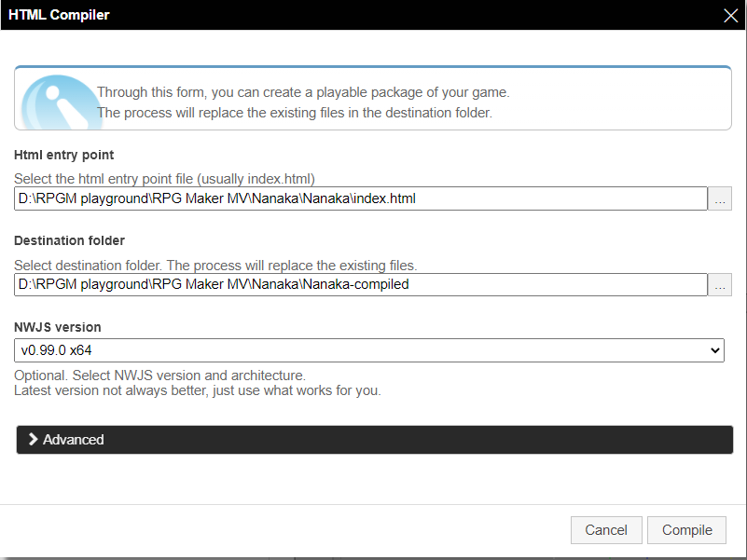Click the NWJS version heading label

click(58, 327)
